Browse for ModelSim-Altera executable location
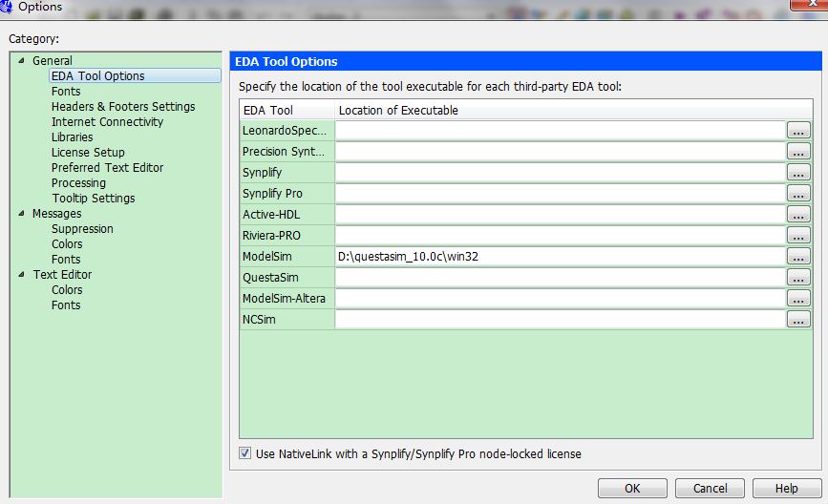The image size is (828, 504). tap(798, 299)
